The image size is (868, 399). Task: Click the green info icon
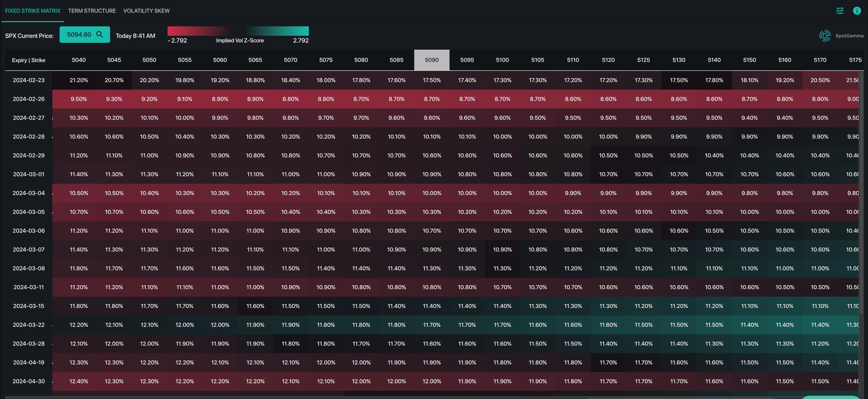[857, 11]
